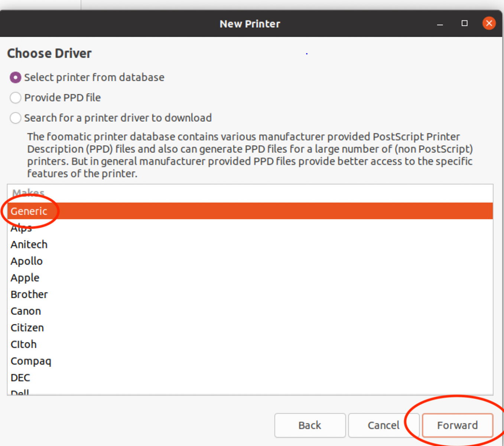The height and width of the screenshot is (446, 504).
Task: Select Generic in the makes list
Action: (29, 211)
